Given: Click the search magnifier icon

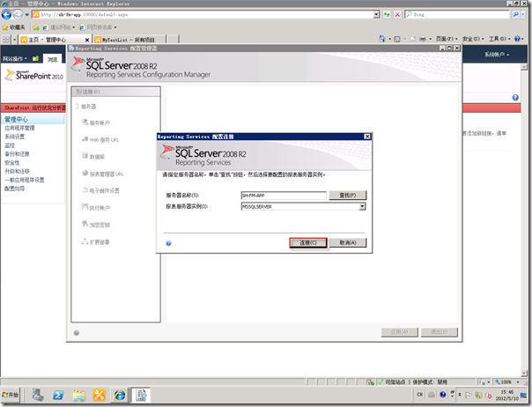Looking at the screenshot, I should click(515, 15).
